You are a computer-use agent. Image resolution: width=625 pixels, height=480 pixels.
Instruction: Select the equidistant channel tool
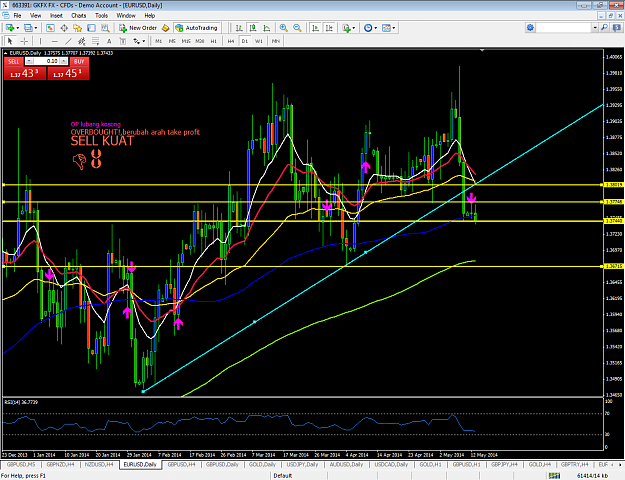pos(82,41)
